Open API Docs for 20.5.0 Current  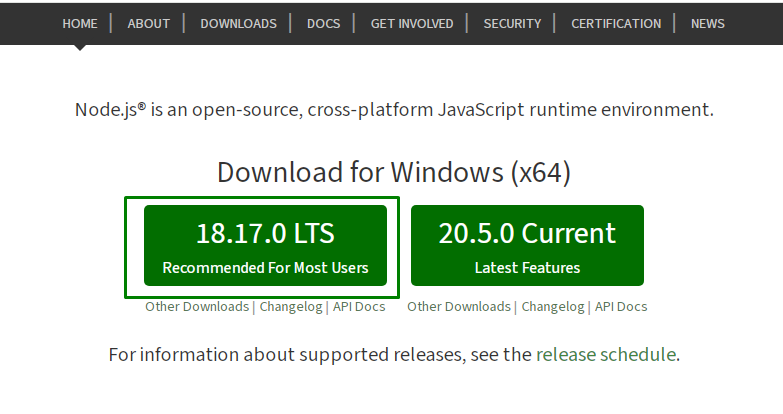(621, 306)
